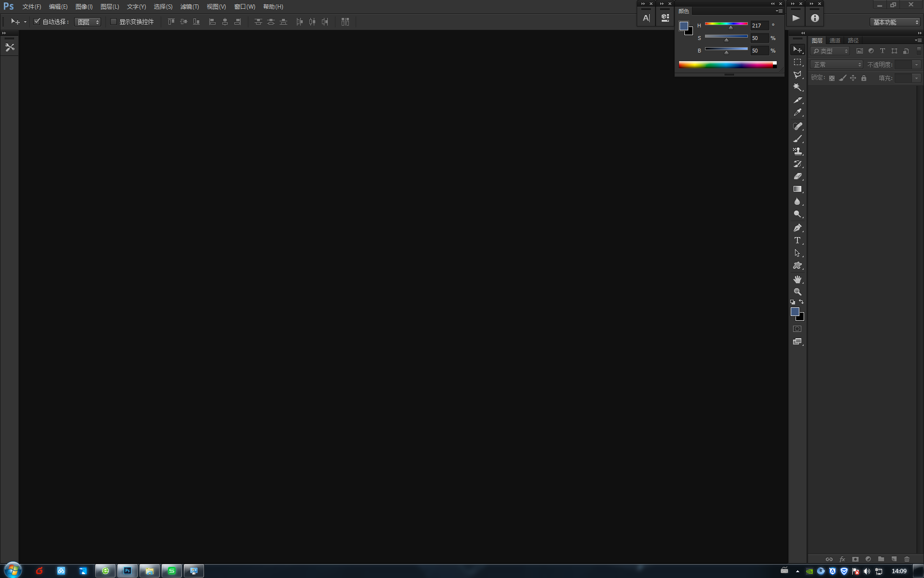Viewport: 924px width, 578px height.
Task: Select the Hand tool
Action: point(797,279)
